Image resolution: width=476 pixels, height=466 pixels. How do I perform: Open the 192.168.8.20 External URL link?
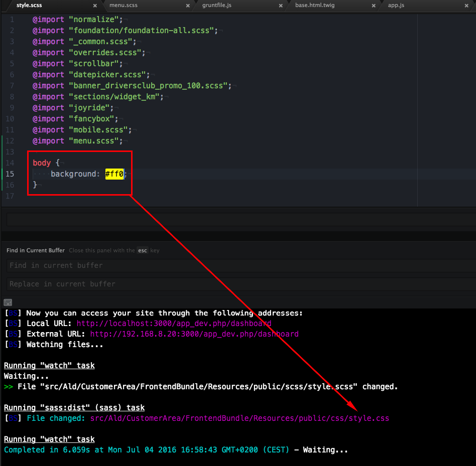pyautogui.click(x=194, y=334)
